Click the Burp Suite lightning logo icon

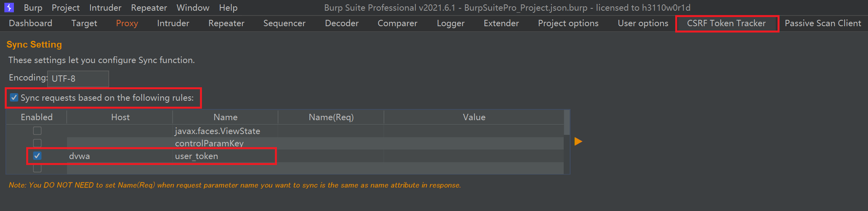9,8
